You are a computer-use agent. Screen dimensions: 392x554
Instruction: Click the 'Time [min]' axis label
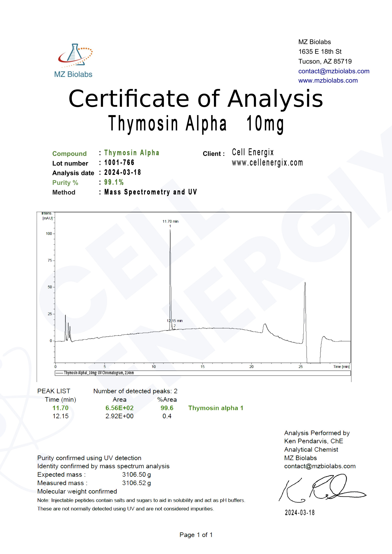coord(341,367)
